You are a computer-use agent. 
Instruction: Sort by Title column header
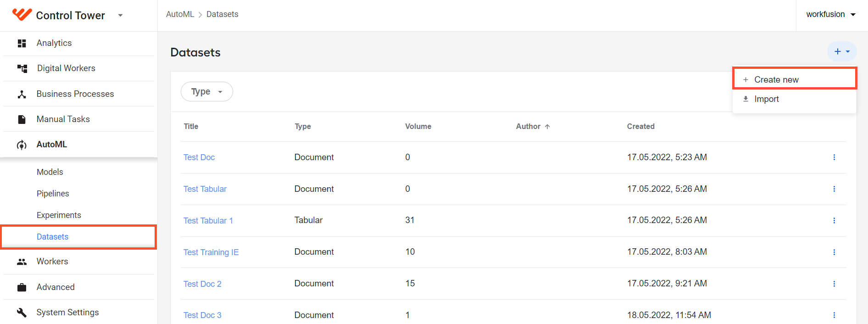click(x=191, y=126)
